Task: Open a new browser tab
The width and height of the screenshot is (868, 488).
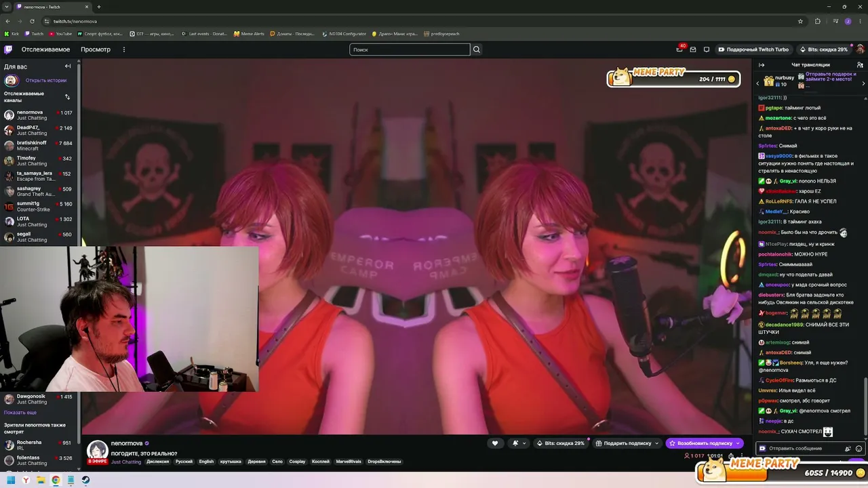Action: (98, 7)
